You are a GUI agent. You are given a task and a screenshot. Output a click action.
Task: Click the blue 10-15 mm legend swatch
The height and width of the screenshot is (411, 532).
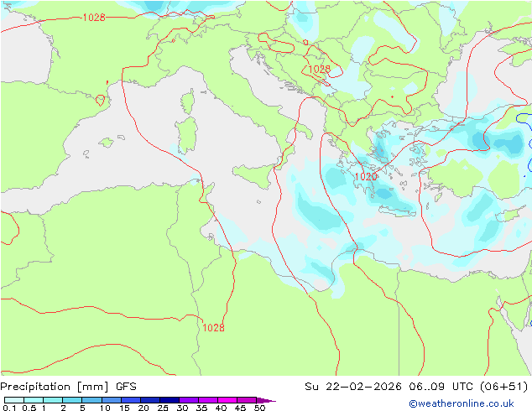[112, 400]
